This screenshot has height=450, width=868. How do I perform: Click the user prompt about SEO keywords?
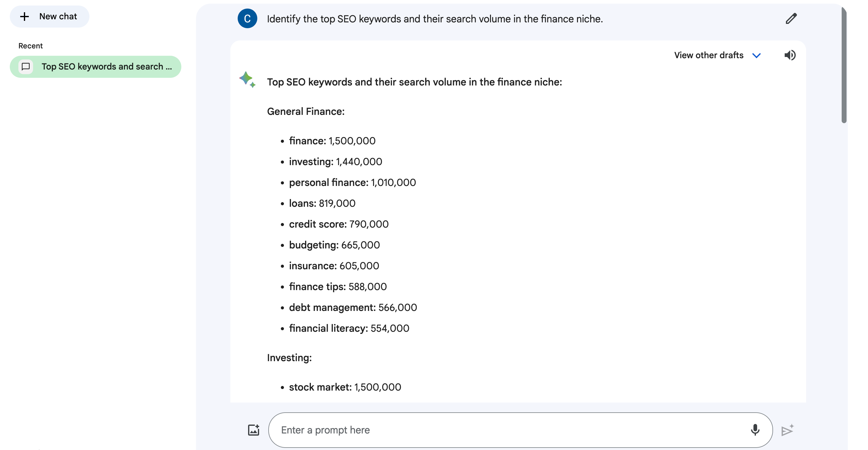pos(435,19)
